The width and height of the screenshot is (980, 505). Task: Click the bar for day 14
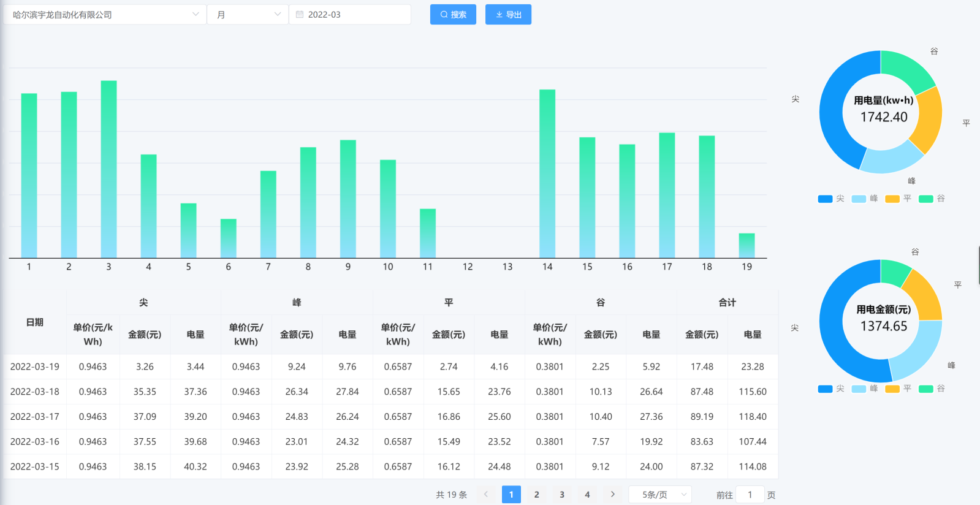pyautogui.click(x=547, y=173)
